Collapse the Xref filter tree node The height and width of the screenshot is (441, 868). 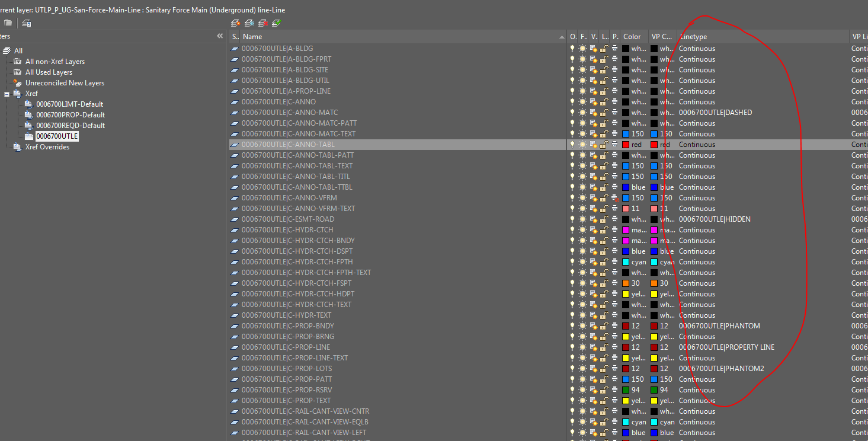pyautogui.click(x=7, y=94)
